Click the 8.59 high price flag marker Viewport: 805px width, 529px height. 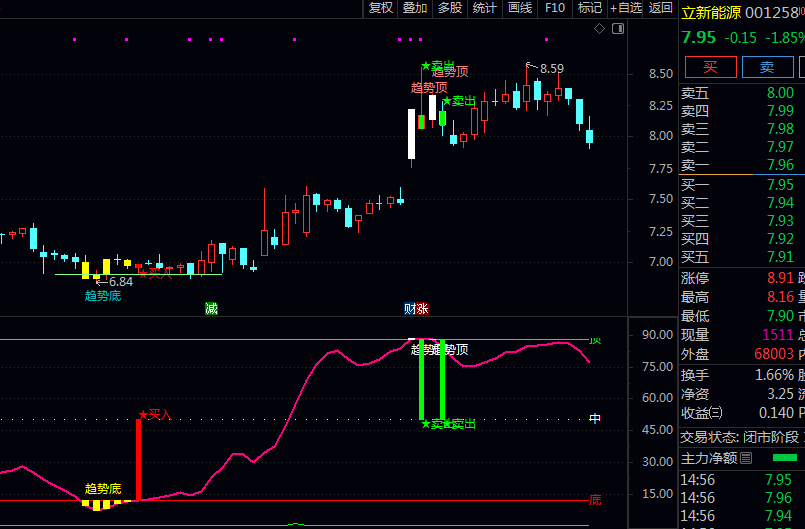point(545,68)
